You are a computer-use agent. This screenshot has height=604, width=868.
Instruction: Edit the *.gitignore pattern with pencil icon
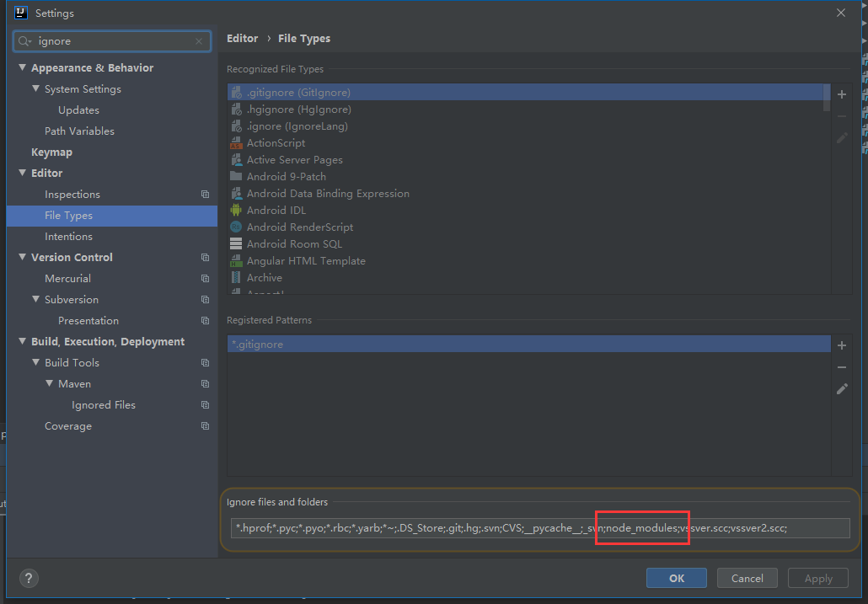pyautogui.click(x=841, y=388)
